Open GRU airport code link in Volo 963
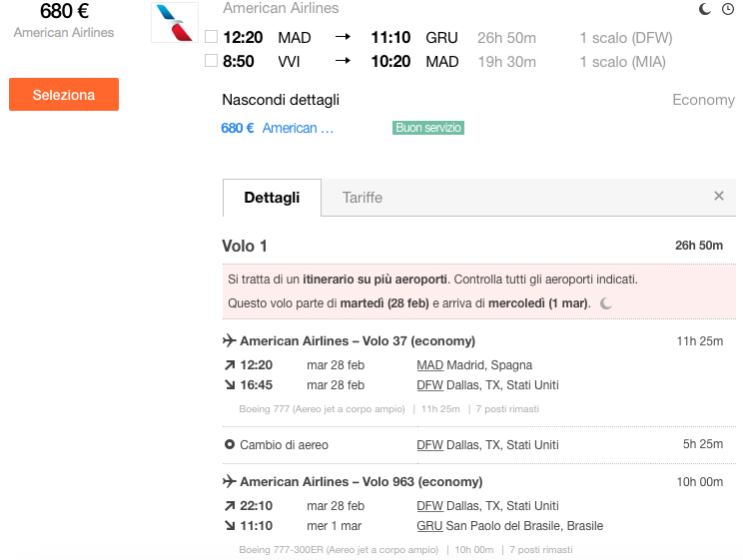This screenshot has width=743, height=560. pyautogui.click(x=429, y=526)
